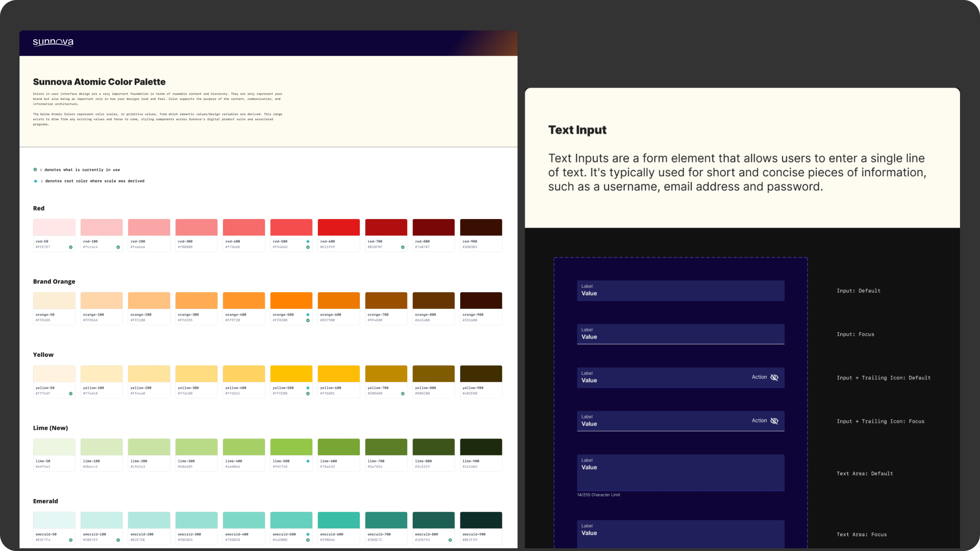Click the in-use check icon on emerald-100

[118, 540]
